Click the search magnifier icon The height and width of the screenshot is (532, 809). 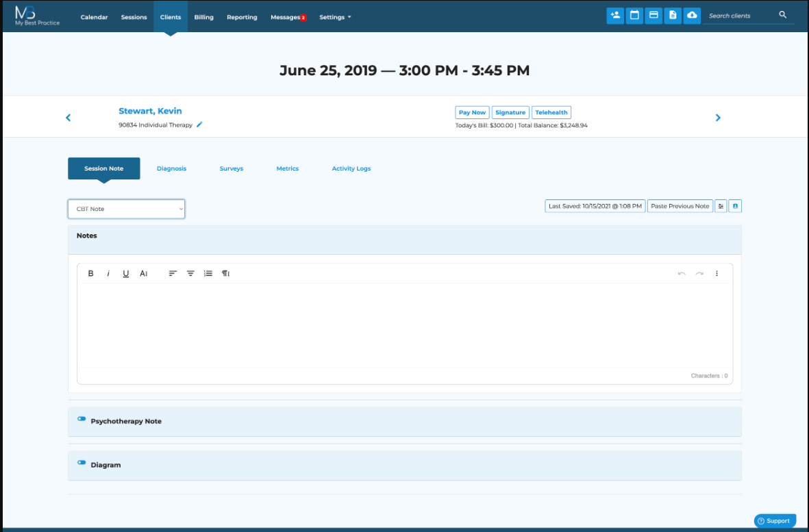tap(782, 14)
